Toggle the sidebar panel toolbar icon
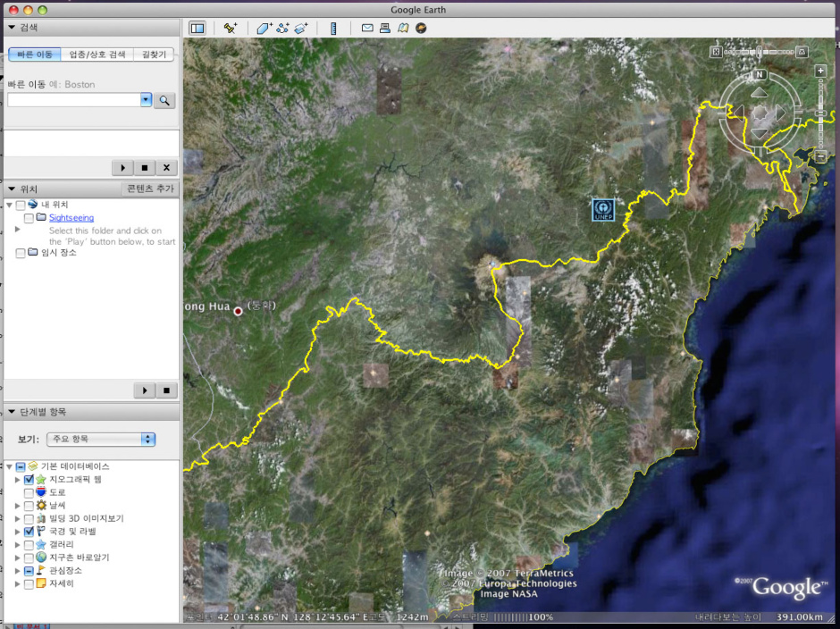 point(197,28)
